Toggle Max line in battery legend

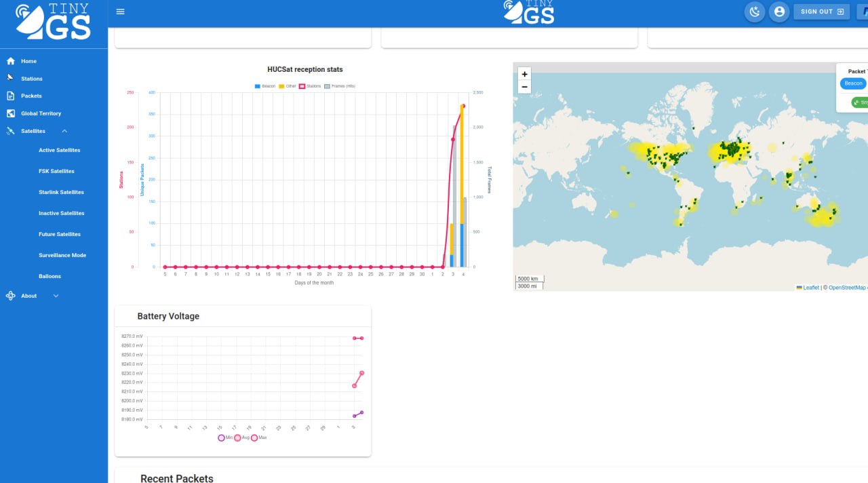tap(259, 438)
